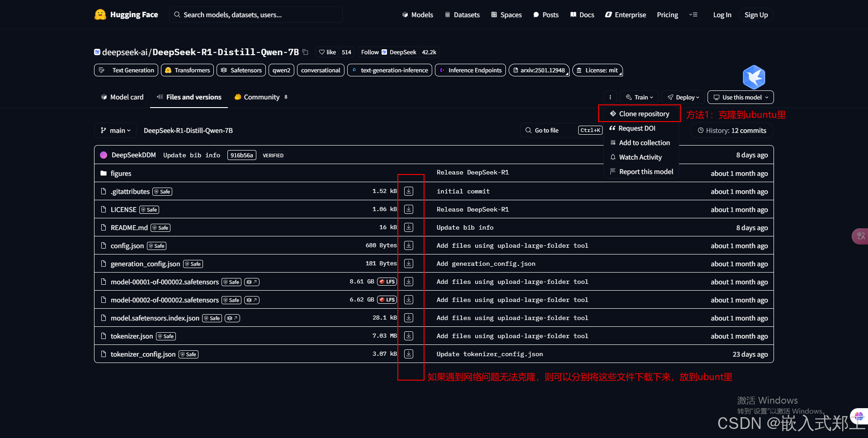868x438 pixels.
Task: Open Datasets in top navigation
Action: tap(462, 14)
